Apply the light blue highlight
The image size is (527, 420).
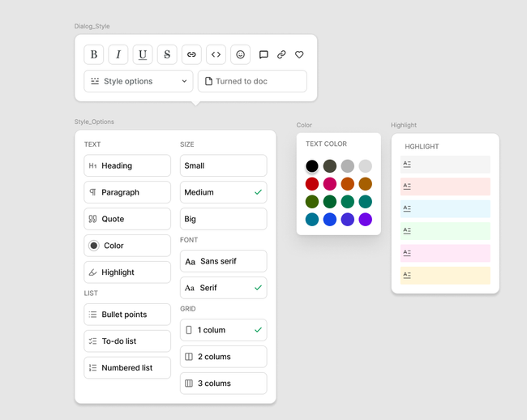[445, 208]
